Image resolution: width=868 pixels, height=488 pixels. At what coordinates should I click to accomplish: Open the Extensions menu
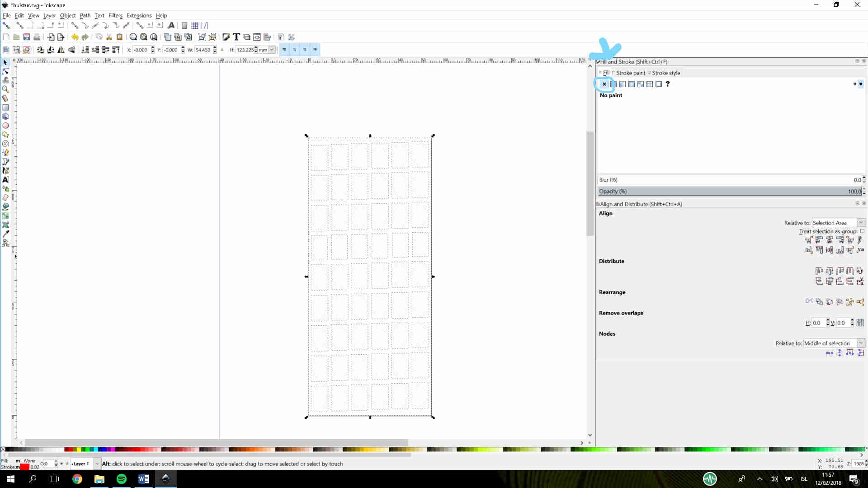(139, 15)
